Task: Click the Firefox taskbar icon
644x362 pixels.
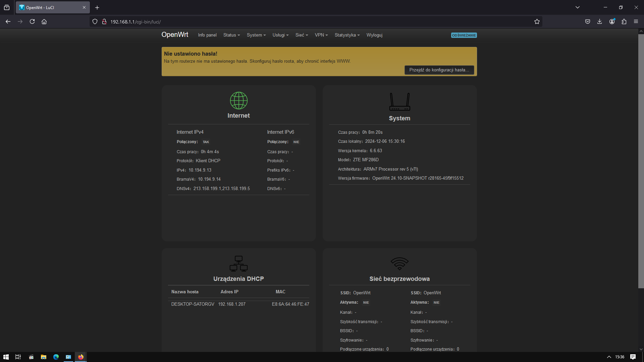Action: click(81, 357)
